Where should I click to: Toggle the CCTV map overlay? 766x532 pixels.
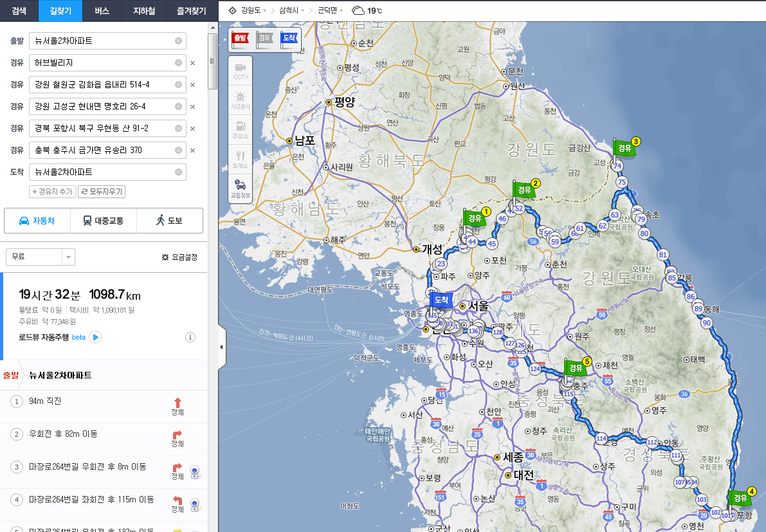tap(241, 70)
